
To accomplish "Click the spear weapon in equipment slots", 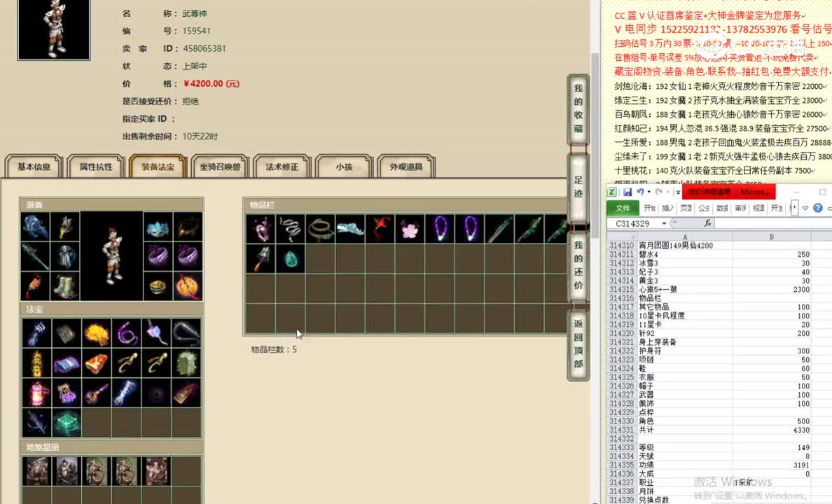I will point(36,256).
